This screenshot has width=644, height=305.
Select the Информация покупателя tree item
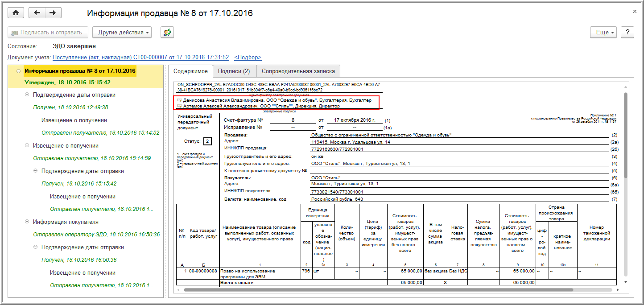(66, 222)
